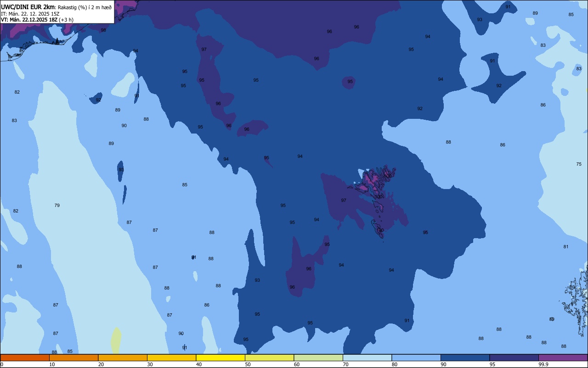Click the humidity value 98 on the map

click(x=103, y=30)
